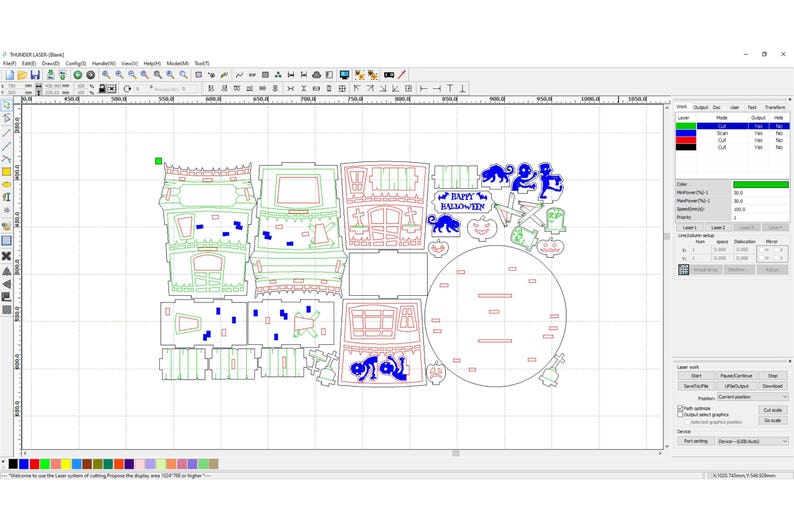Click the gray circular Redo icon

click(91, 75)
